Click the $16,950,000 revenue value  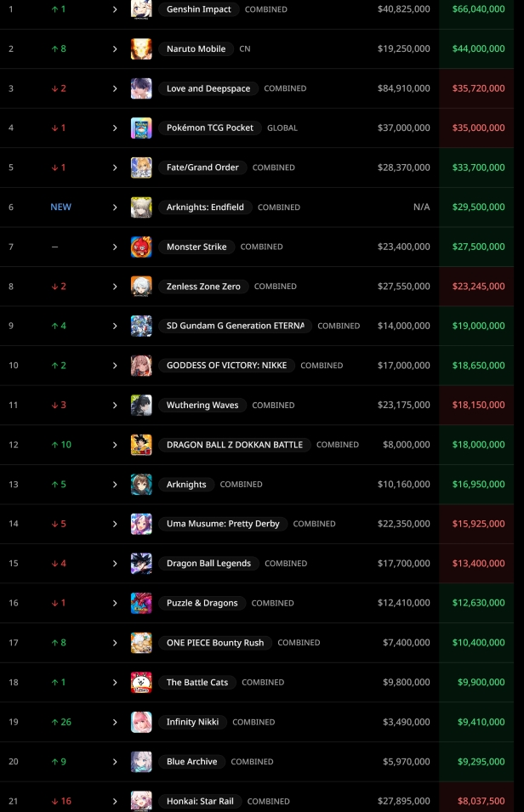point(478,484)
